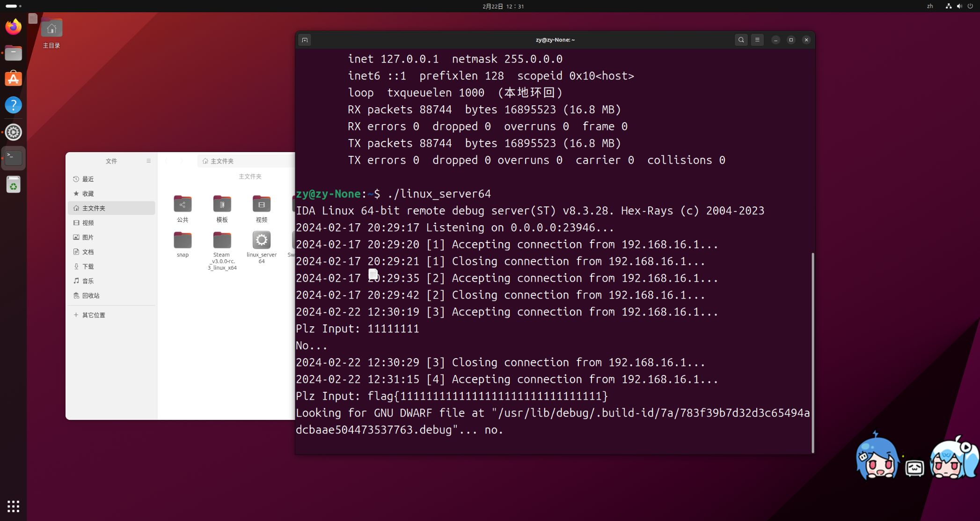
Task: Click the terminal new tab icon
Action: coord(305,40)
